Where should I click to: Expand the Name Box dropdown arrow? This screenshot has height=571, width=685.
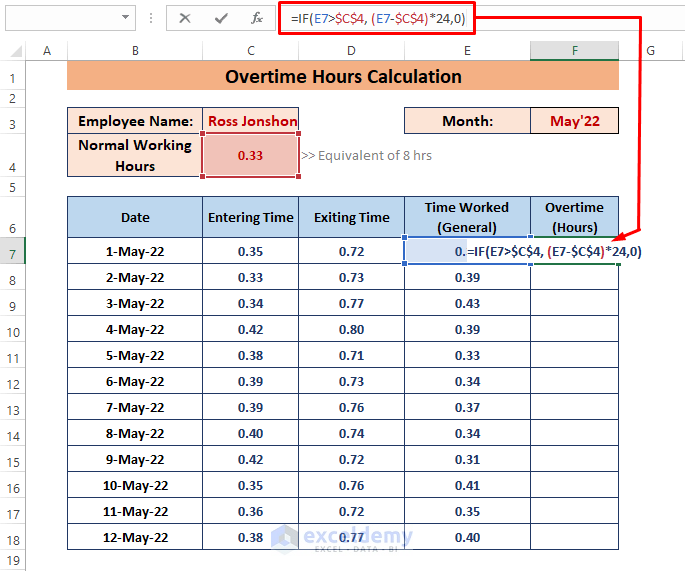[125, 17]
